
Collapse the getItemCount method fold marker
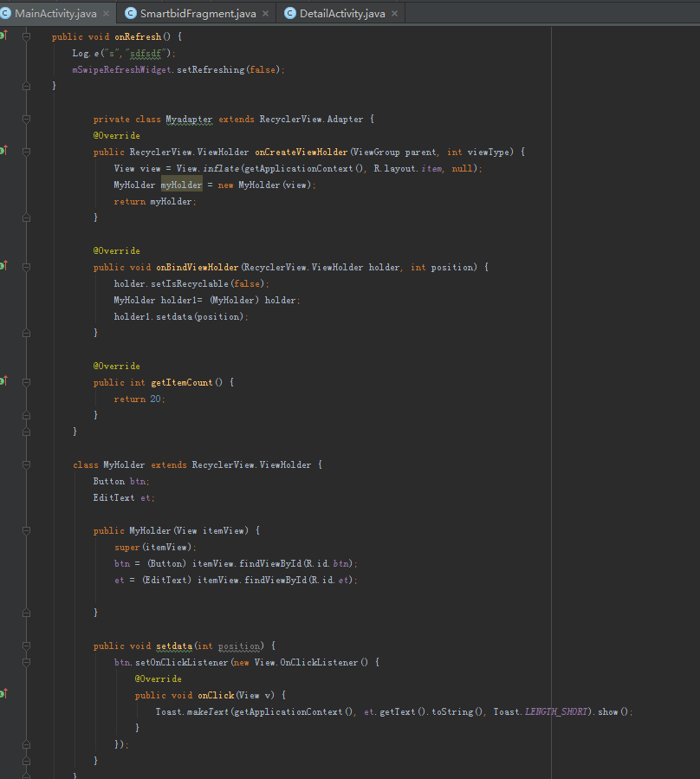[x=26, y=382]
